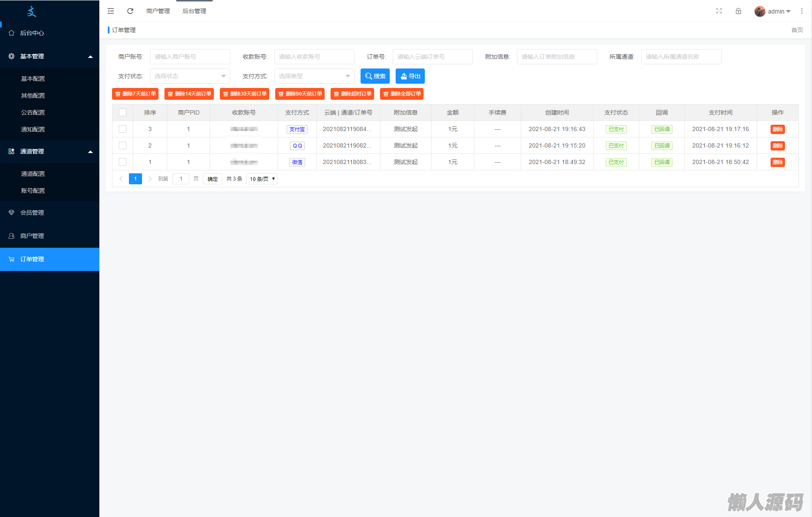Screen dimensions: 812x517
Task: Check the select-all checkbox in table header
Action: pyautogui.click(x=123, y=112)
